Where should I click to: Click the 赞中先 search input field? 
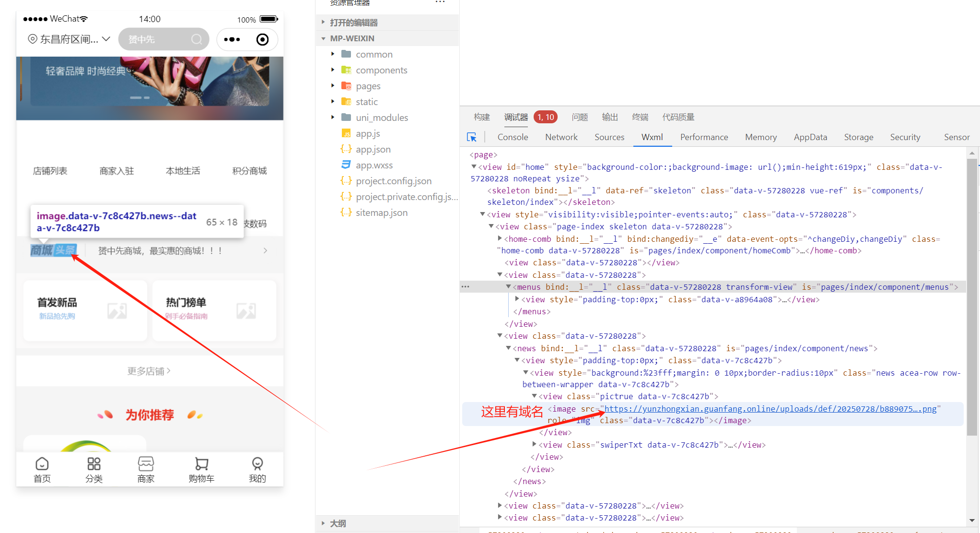(x=163, y=39)
